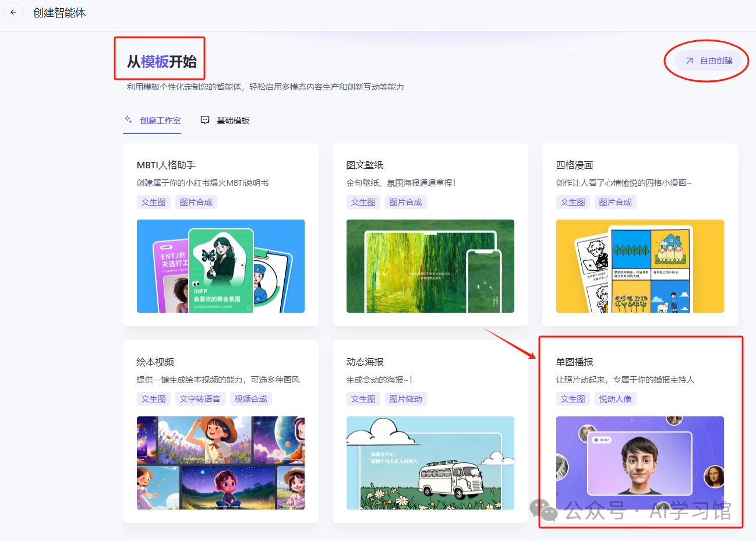The height and width of the screenshot is (541, 756).
Task: Open 自由创建 at top right
Action: (x=707, y=61)
